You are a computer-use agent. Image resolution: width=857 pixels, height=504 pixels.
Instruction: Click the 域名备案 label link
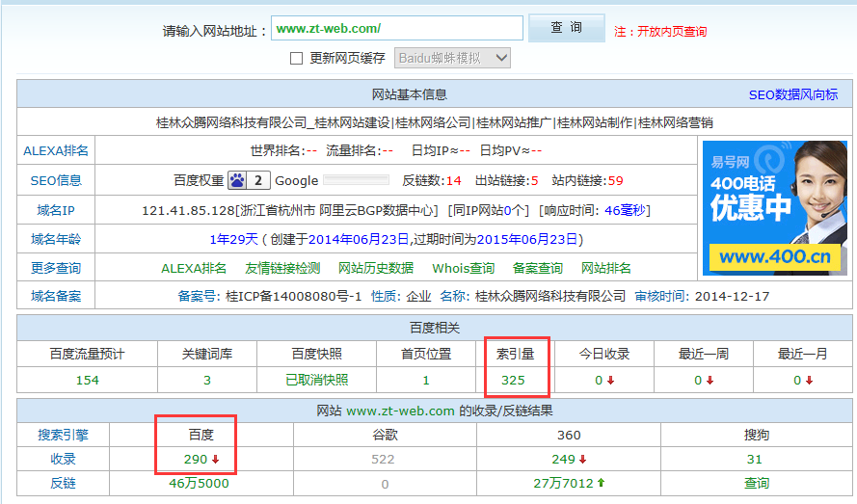[x=56, y=296]
